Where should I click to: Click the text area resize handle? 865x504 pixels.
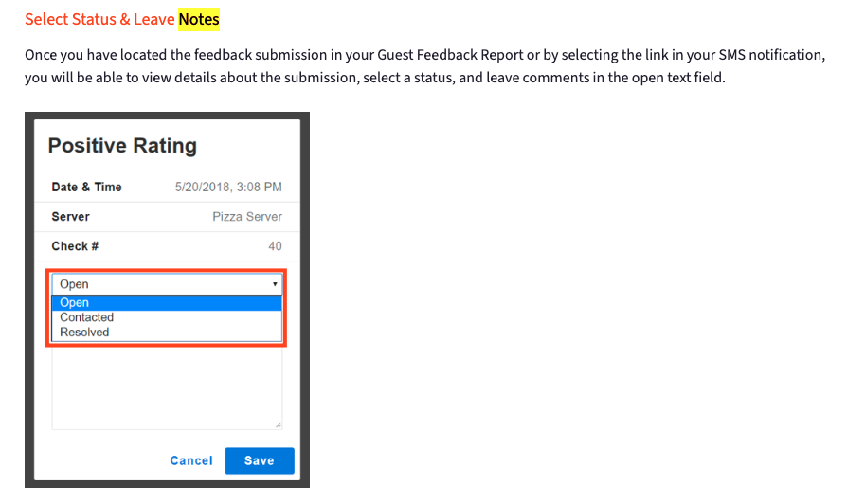point(278,425)
